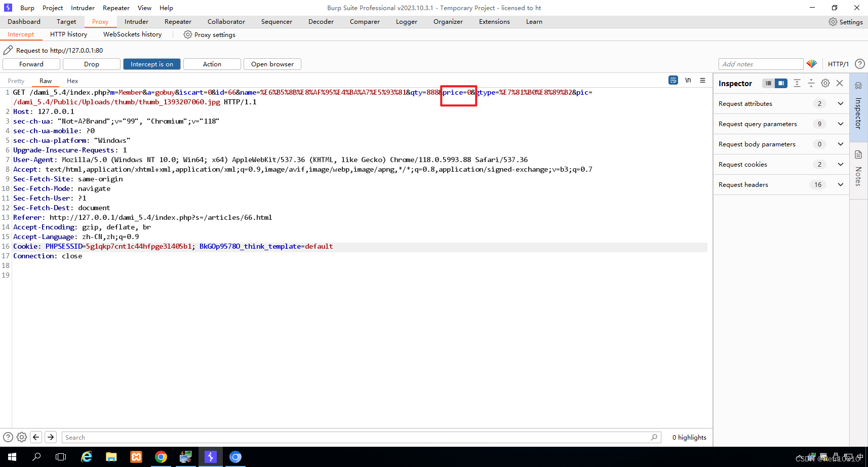Open the help icon next to HTTP/1

(859, 64)
